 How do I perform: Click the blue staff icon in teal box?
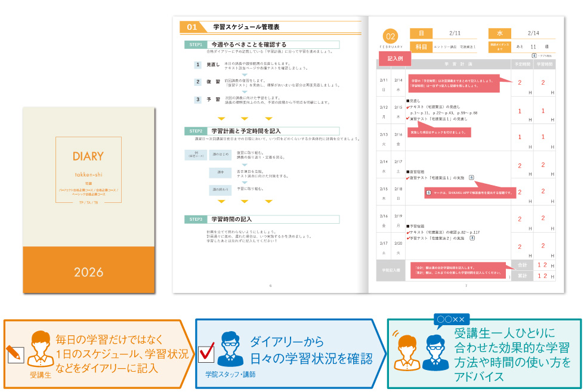point(435,353)
